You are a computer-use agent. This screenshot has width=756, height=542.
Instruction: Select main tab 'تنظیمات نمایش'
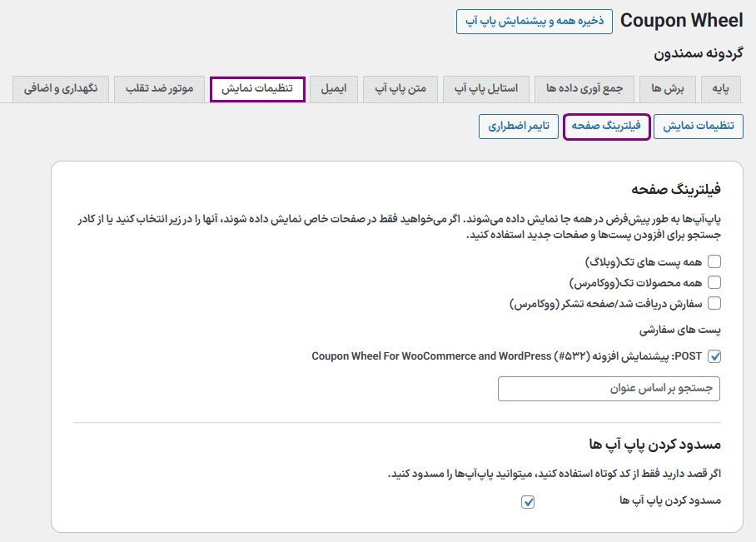click(x=257, y=89)
